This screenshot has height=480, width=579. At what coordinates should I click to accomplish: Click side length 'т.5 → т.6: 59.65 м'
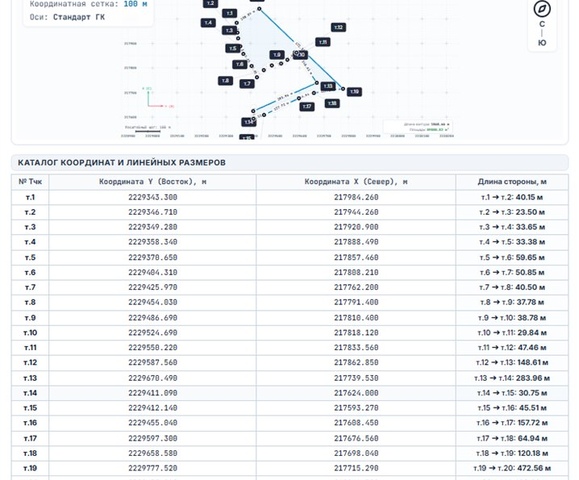(512, 257)
